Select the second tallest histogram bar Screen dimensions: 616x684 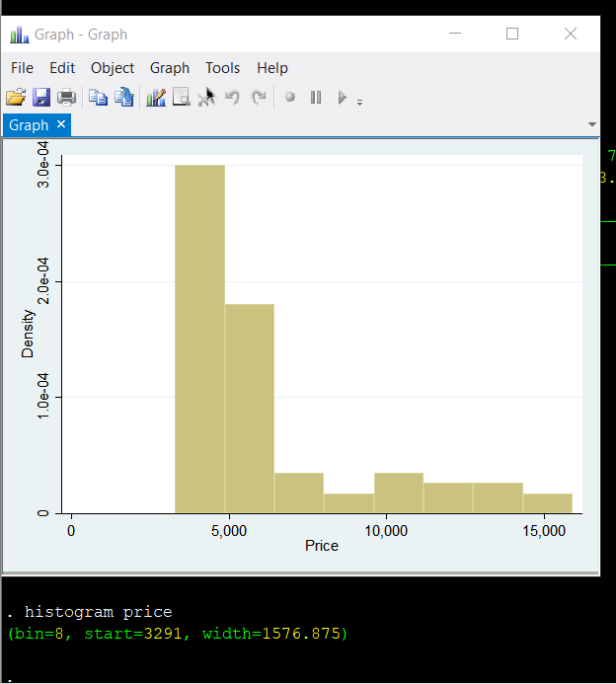coord(250,409)
